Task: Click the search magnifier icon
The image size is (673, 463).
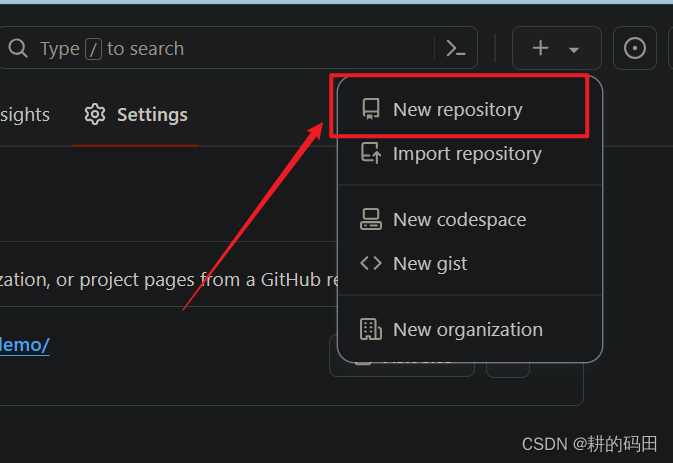Action: (18, 48)
